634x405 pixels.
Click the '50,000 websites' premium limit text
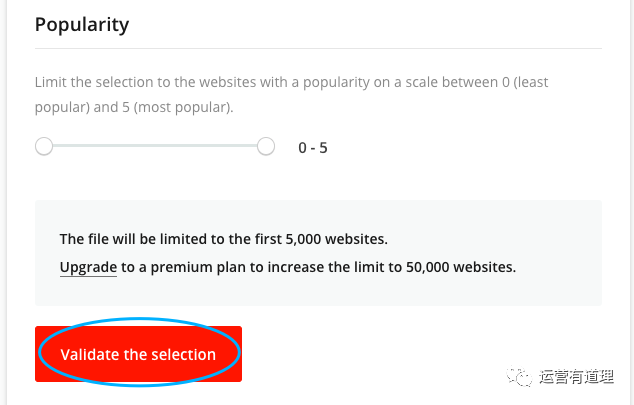pos(455,267)
